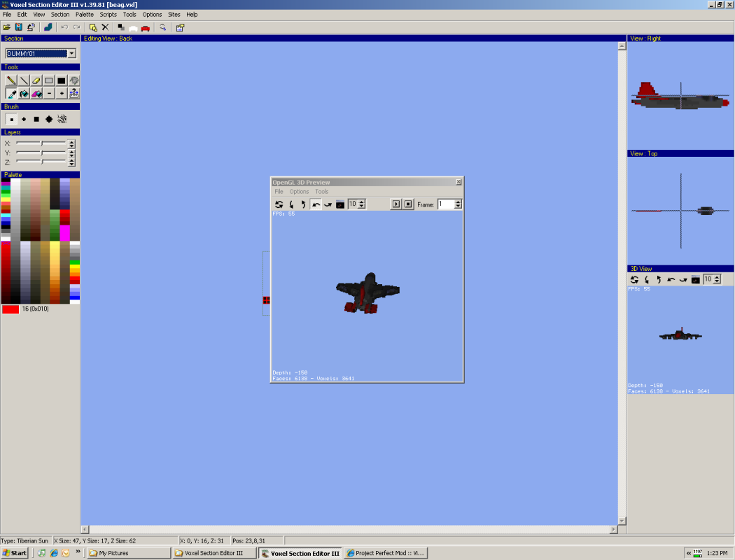
Task: Select the large square brush shape
Action: 36,119
